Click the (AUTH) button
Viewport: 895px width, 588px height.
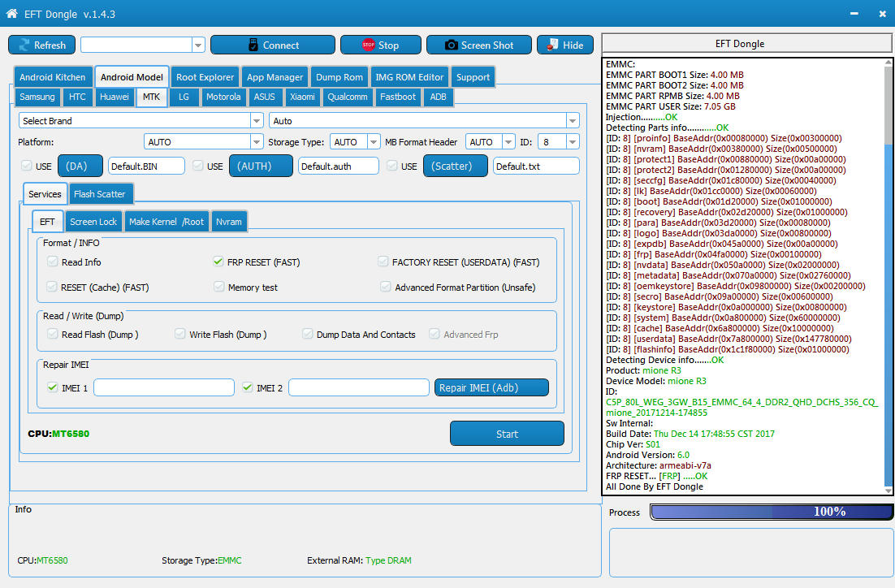point(261,166)
